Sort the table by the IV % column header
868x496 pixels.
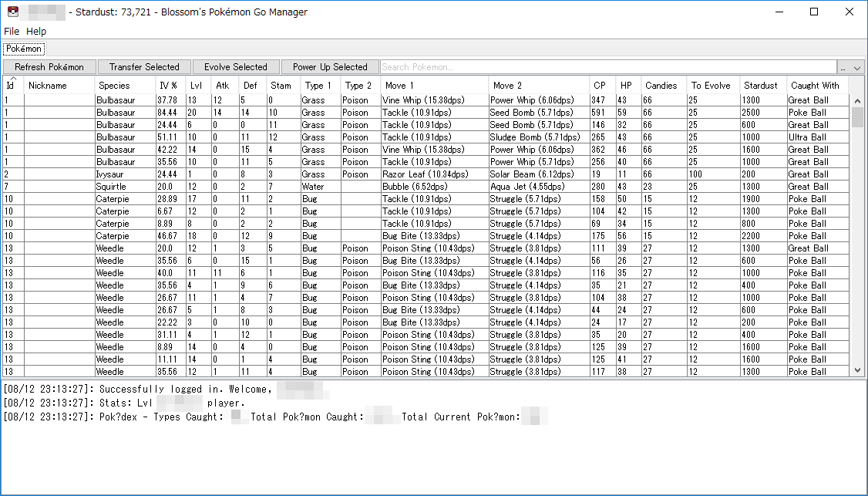[168, 86]
